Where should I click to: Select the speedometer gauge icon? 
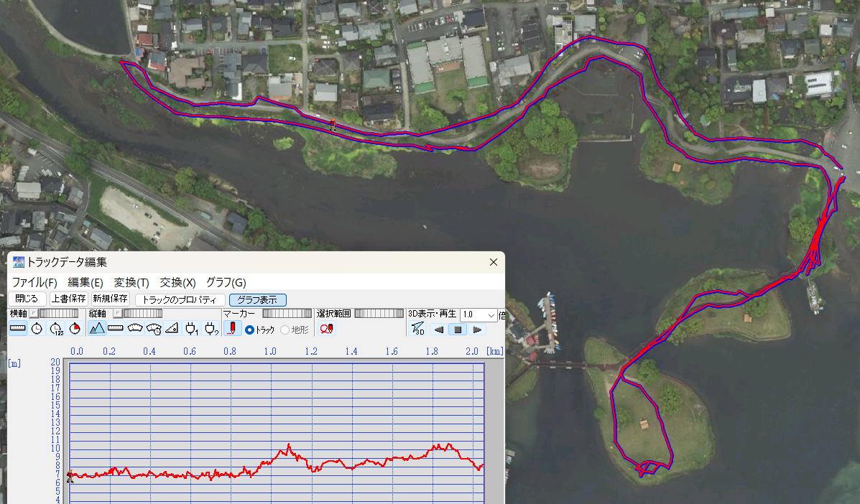coord(134,329)
